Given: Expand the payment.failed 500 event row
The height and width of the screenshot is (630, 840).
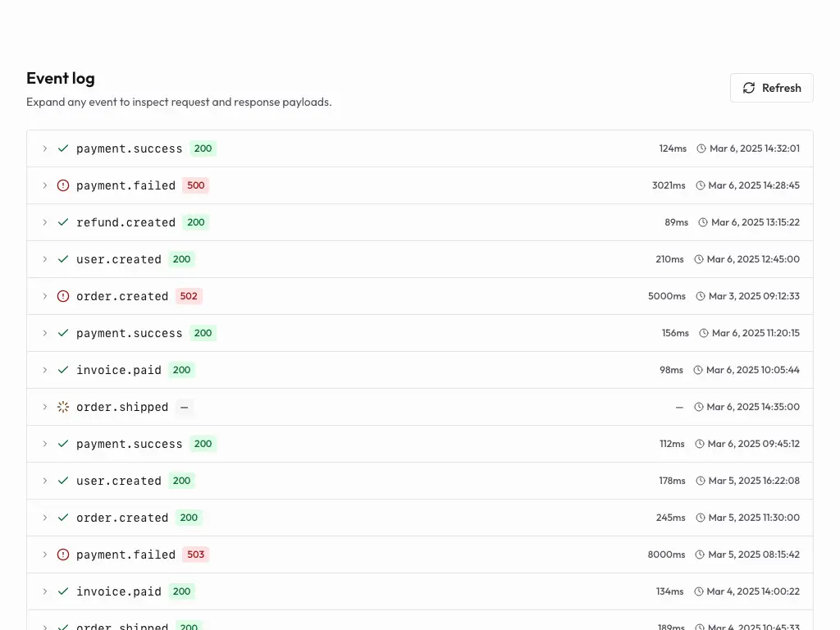Looking at the screenshot, I should 45,185.
